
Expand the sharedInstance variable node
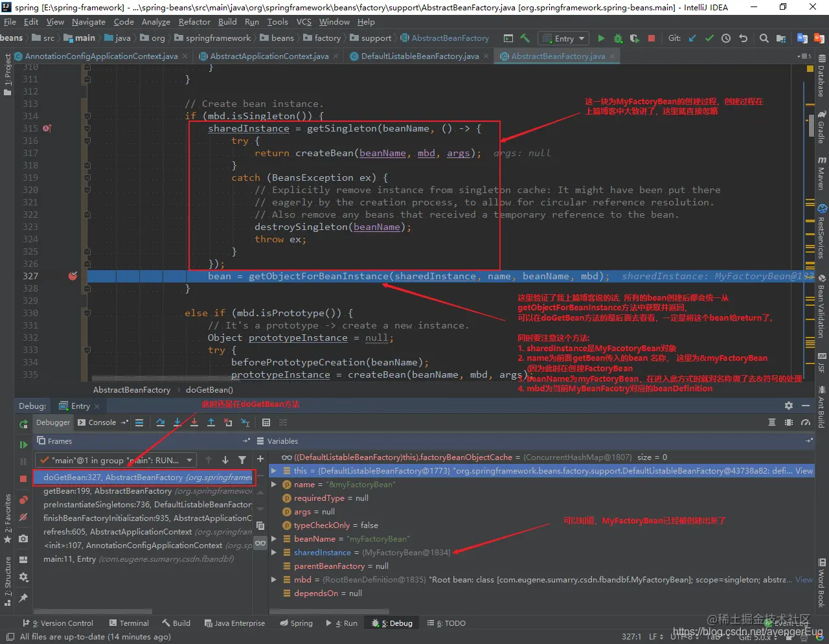point(274,553)
